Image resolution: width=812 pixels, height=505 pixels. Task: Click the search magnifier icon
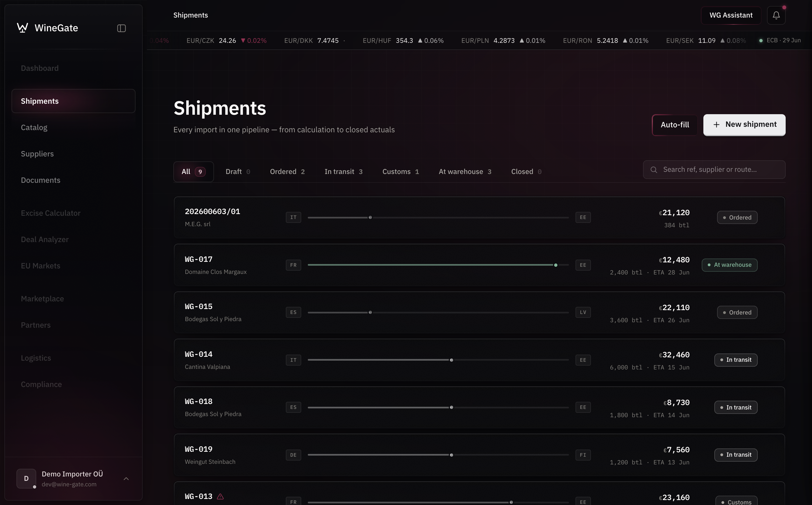[x=654, y=170]
